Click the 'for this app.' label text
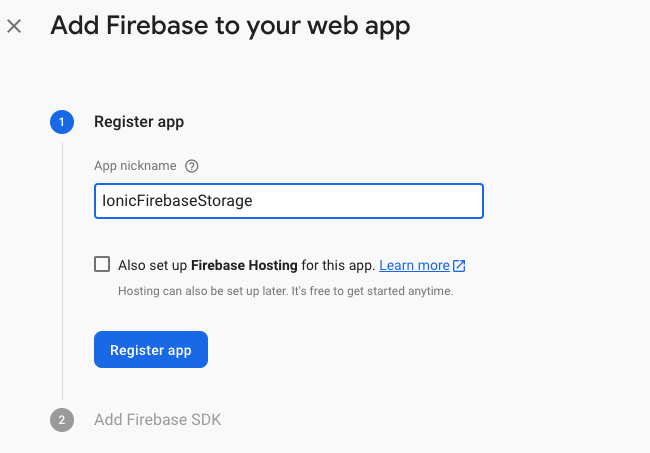The width and height of the screenshot is (650, 453). (x=339, y=266)
